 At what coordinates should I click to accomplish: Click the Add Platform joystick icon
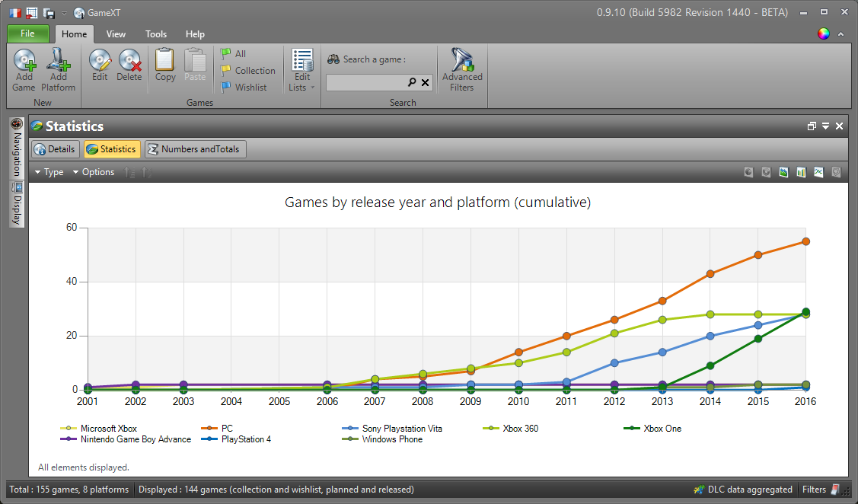(x=58, y=59)
